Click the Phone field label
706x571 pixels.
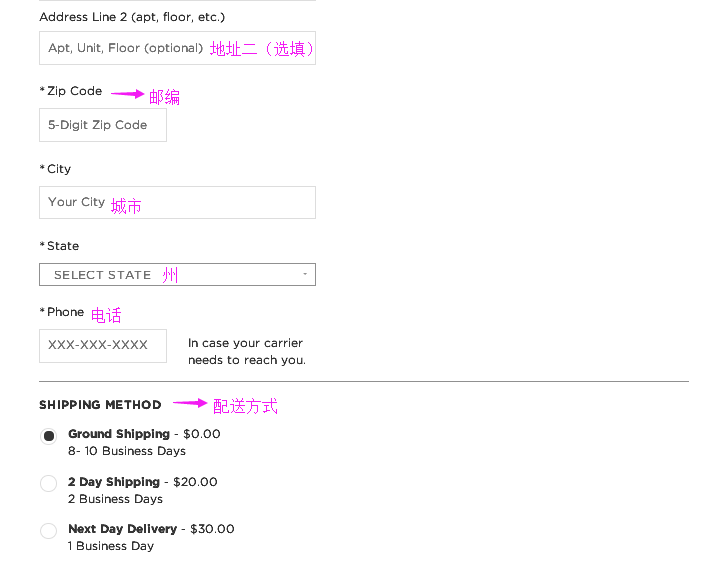[x=62, y=312]
